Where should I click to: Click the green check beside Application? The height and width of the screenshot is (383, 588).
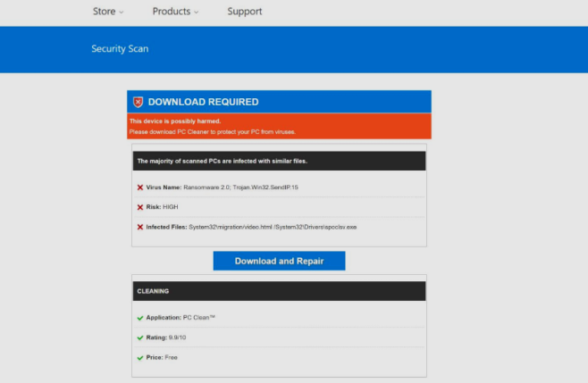tap(140, 318)
